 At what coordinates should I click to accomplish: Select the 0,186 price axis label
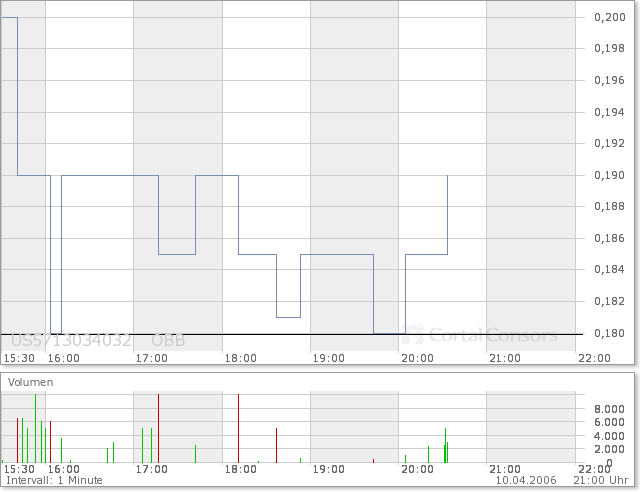point(610,238)
